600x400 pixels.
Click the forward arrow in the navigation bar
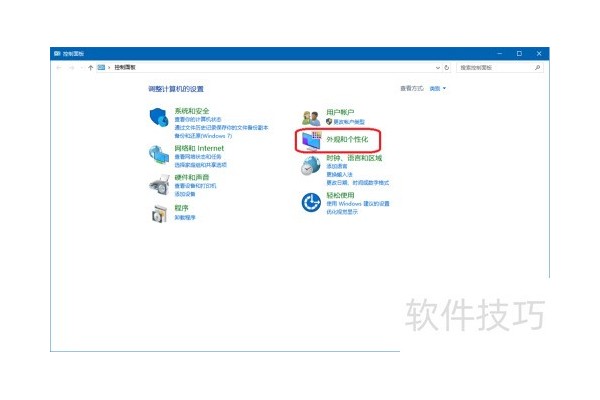pyautogui.click(x=72, y=67)
